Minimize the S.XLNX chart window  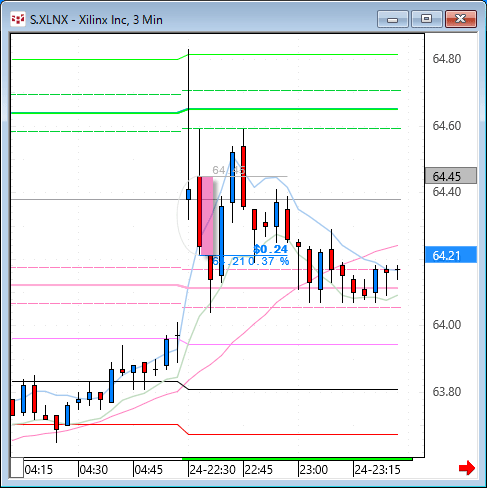(x=393, y=19)
